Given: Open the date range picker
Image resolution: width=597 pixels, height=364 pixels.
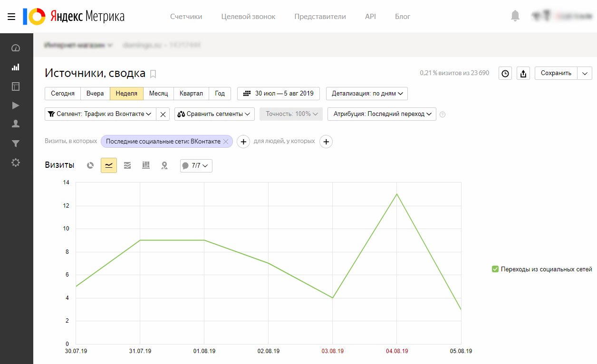Looking at the screenshot, I should pyautogui.click(x=279, y=94).
